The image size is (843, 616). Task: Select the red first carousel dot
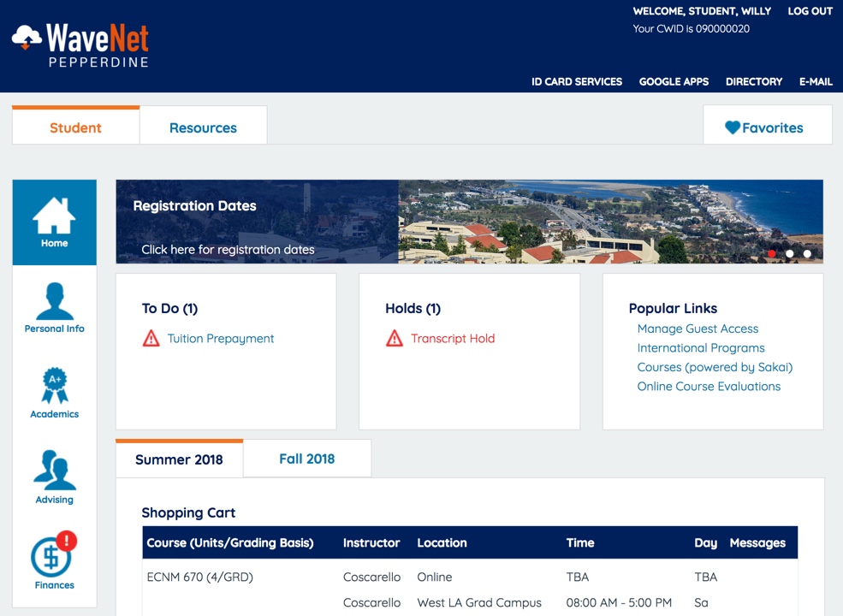(772, 253)
